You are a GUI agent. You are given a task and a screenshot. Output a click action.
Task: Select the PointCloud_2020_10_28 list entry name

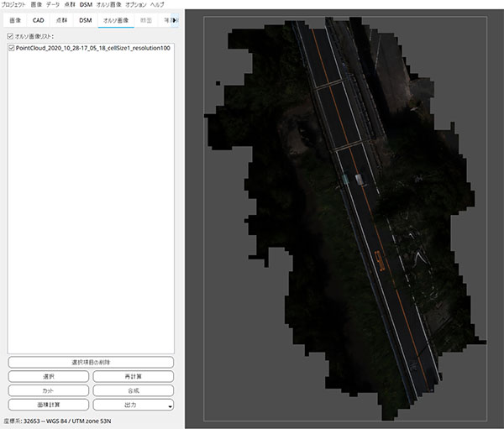[x=92, y=49]
